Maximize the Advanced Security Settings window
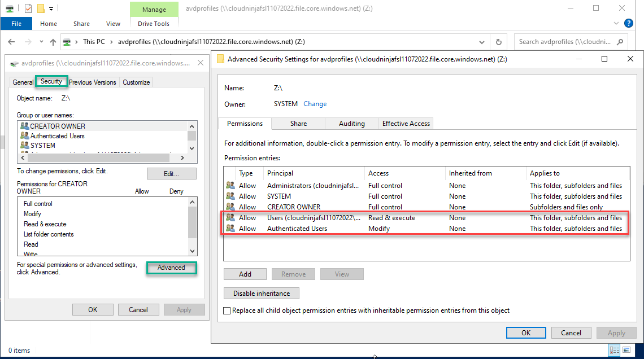The width and height of the screenshot is (644, 359). pos(604,59)
